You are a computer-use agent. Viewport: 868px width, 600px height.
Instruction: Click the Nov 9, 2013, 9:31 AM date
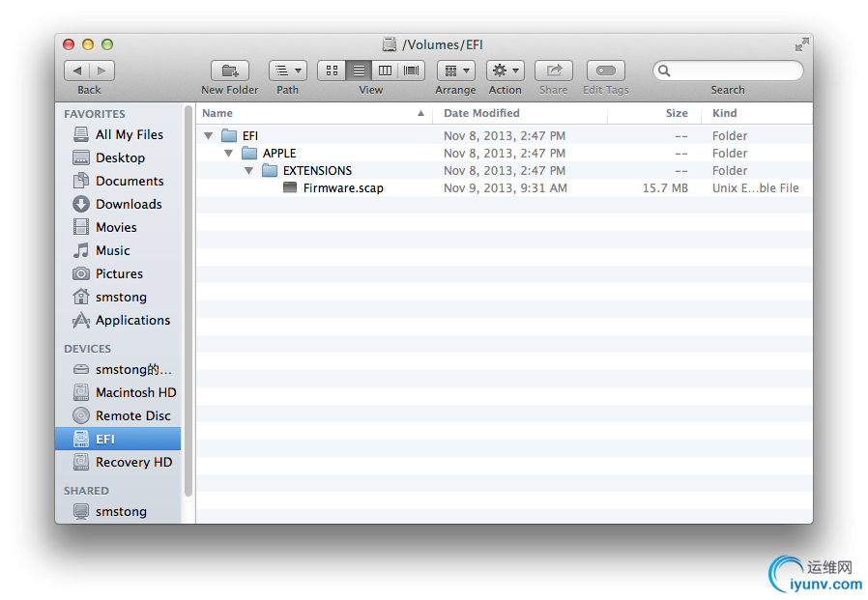[506, 188]
